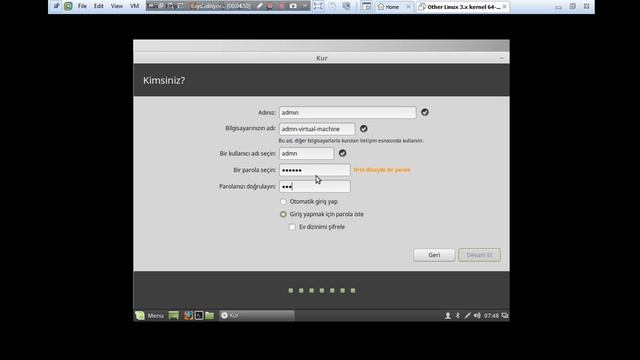
Task: Close the Home tab
Action: click(408, 7)
